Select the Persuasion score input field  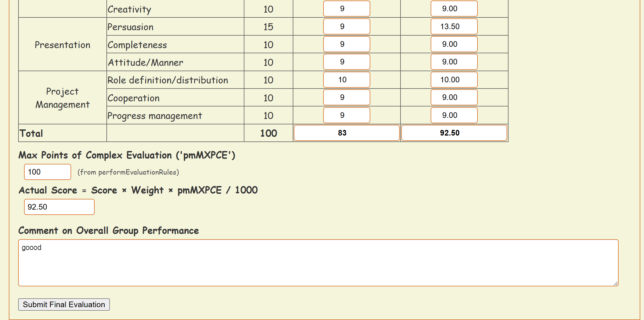click(x=346, y=26)
